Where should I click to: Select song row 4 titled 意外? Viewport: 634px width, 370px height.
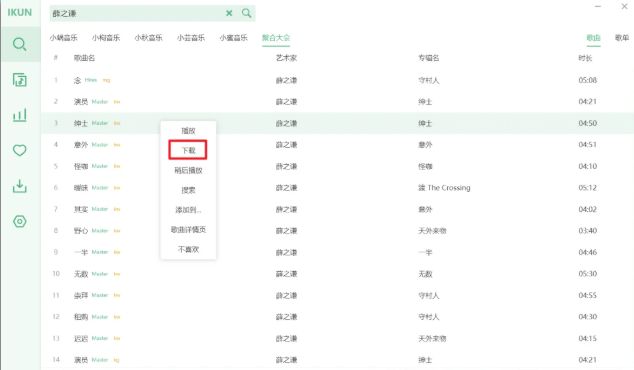pos(337,144)
